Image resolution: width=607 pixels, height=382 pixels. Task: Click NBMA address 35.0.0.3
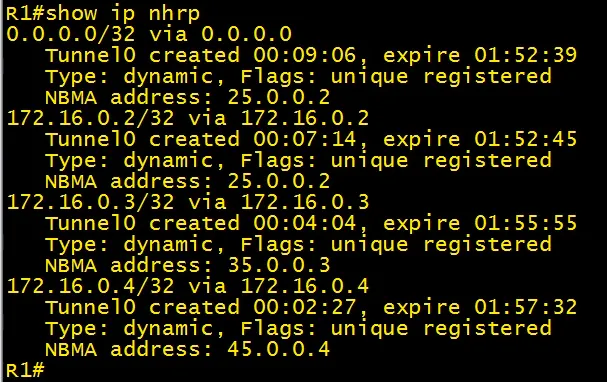point(279,265)
